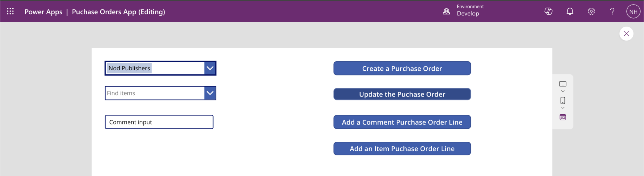The height and width of the screenshot is (176, 644).
Task: Click the environment globe icon
Action: point(446,12)
